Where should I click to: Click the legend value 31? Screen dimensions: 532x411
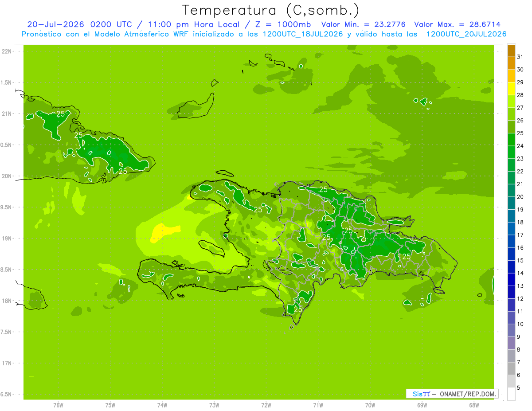pos(520,57)
